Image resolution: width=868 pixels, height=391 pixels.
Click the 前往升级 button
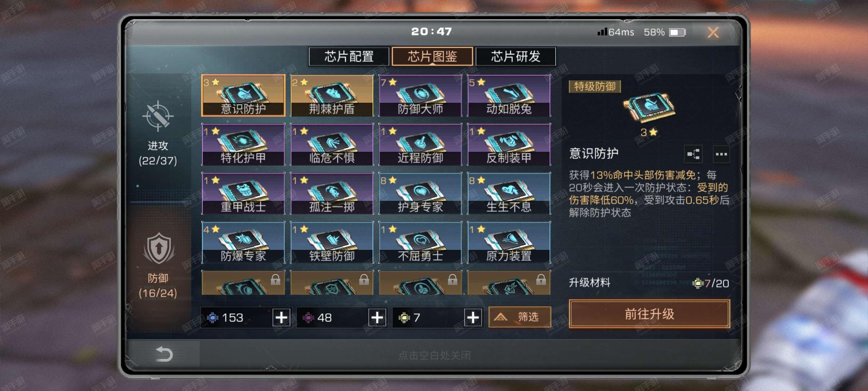point(649,314)
